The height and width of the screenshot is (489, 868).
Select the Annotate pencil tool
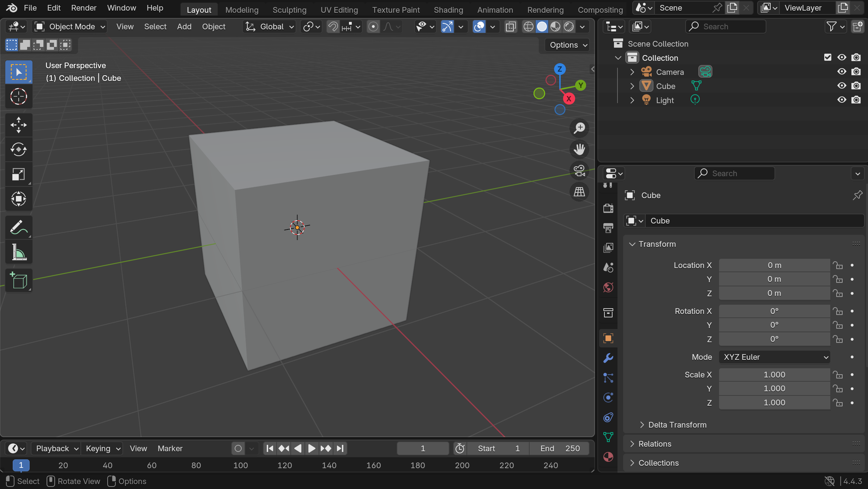[x=18, y=227]
